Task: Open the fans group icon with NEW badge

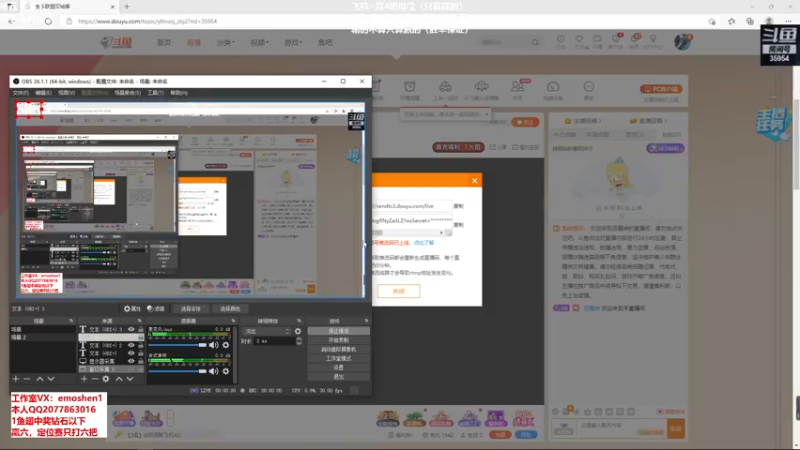Action: [x=517, y=86]
